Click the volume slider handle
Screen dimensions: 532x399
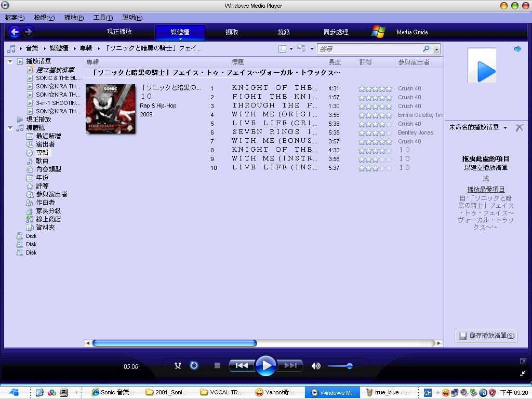coord(350,366)
